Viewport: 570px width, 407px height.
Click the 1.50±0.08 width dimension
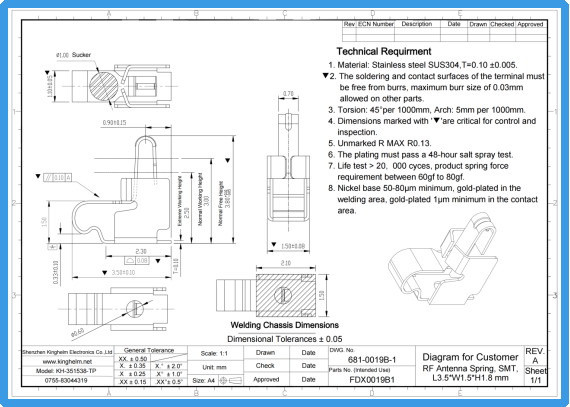coord(293,246)
